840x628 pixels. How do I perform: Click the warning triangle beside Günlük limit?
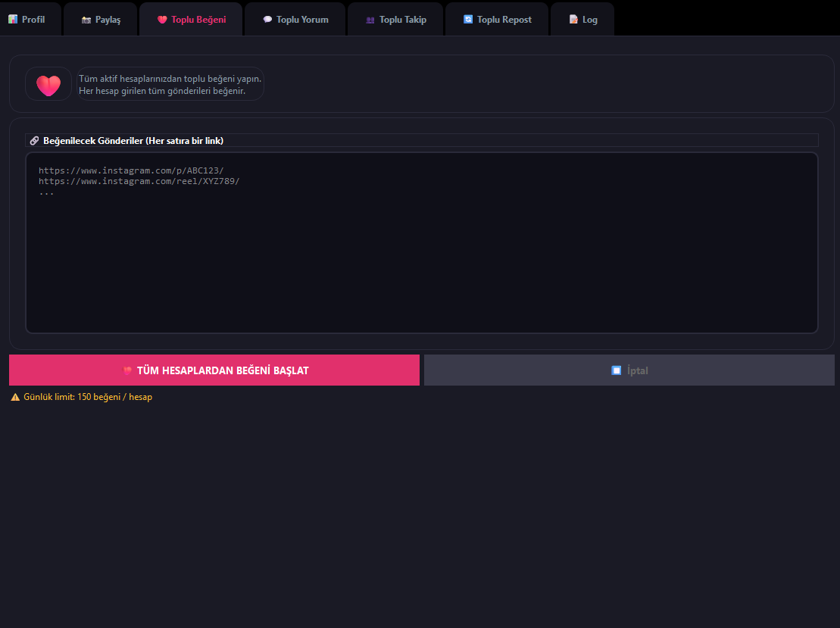[x=15, y=397]
